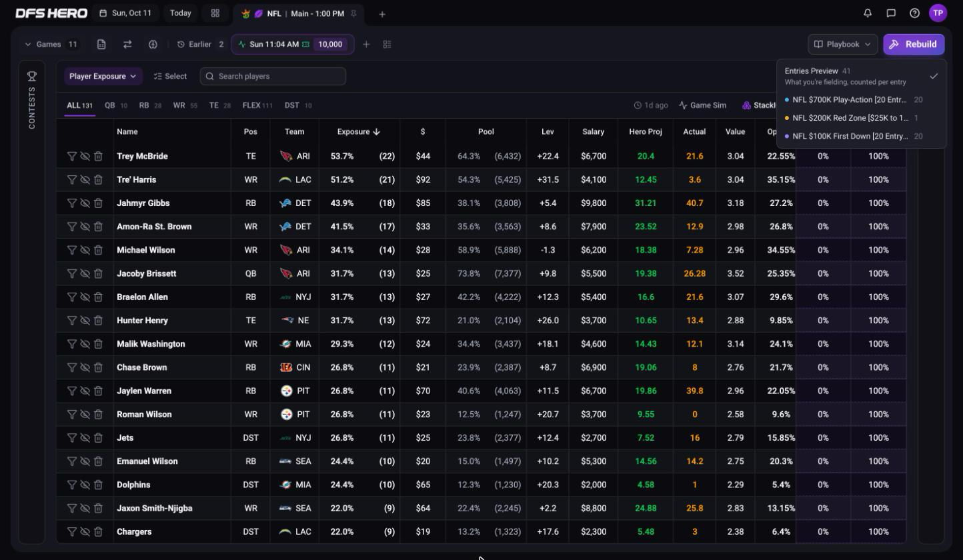Add a new tab with the plus icon after the NFL tab
Screen dimensions: 963x560
pos(382,14)
